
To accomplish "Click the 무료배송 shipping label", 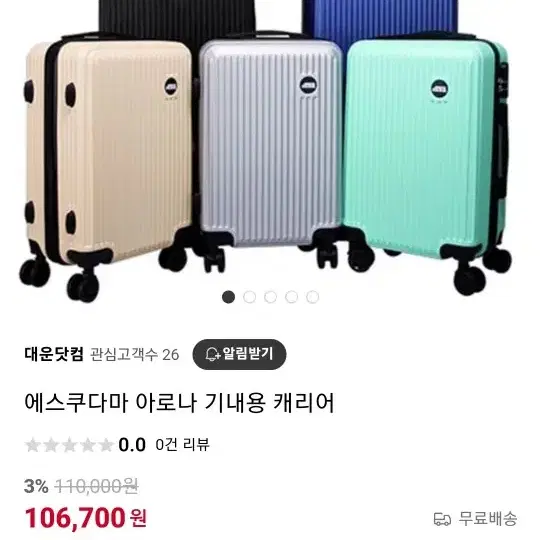I will point(488,519).
